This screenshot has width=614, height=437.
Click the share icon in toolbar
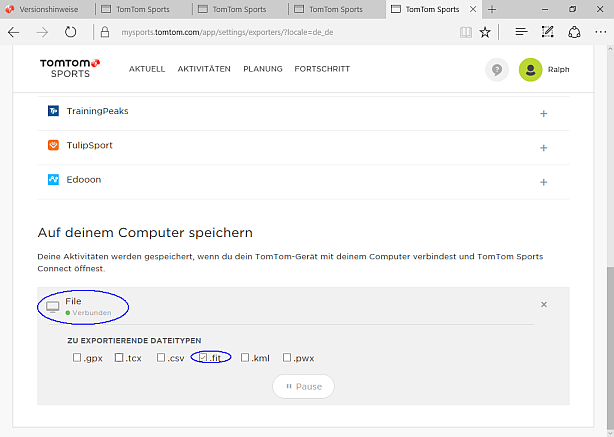click(x=574, y=32)
